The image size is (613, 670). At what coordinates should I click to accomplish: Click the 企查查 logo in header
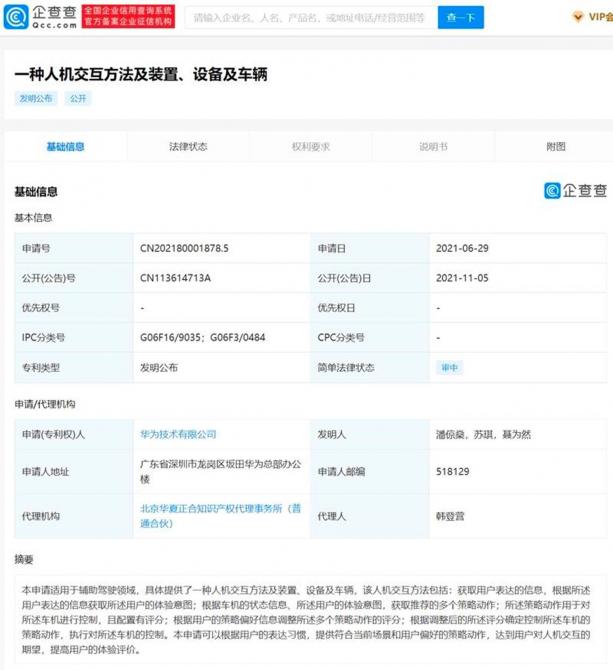coord(41,17)
